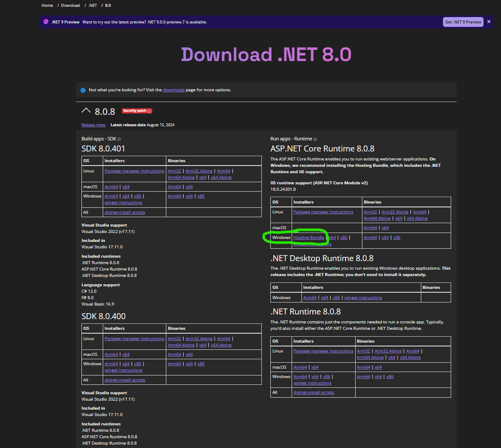The image size is (501, 448).
Task: Open ASP.NET Core Runtime Linux Package manager instructions
Action: click(x=323, y=212)
